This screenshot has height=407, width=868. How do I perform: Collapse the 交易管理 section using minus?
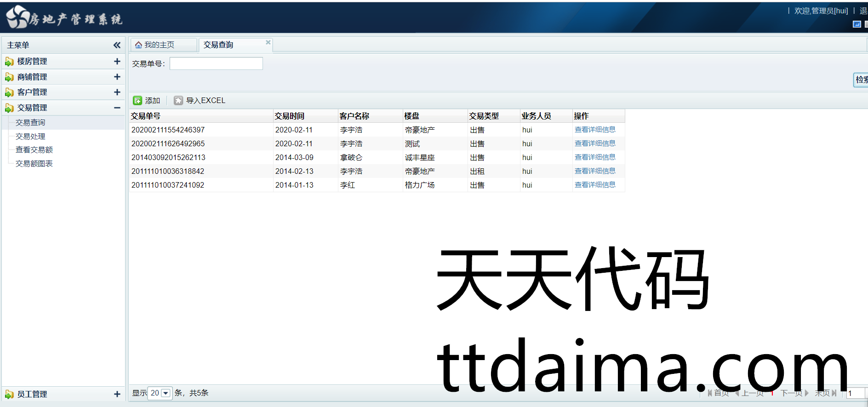pyautogui.click(x=117, y=108)
